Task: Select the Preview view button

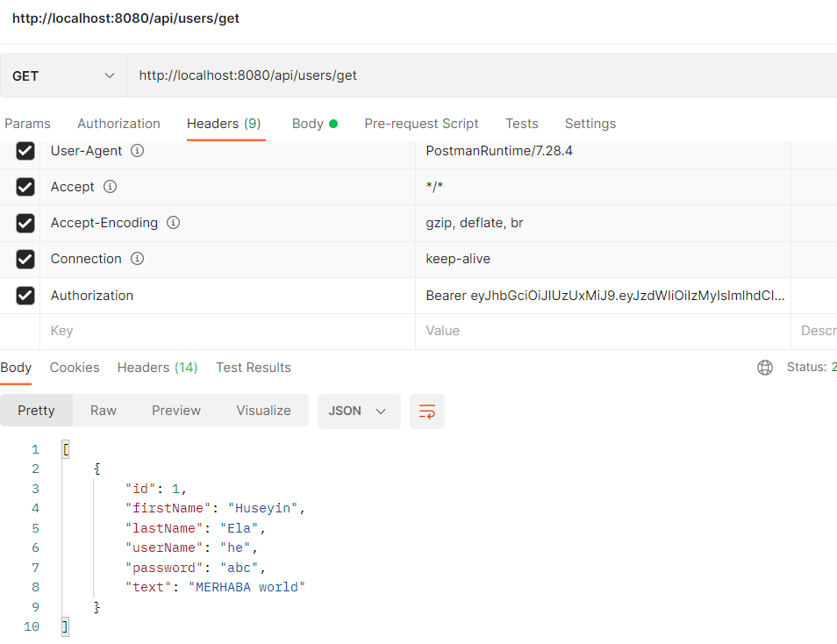Action: 176,410
